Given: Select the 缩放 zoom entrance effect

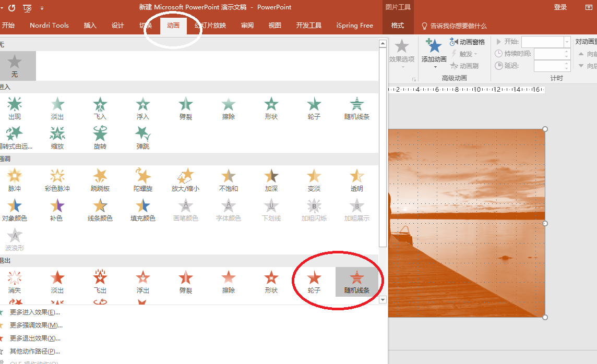Looking at the screenshot, I should (57, 138).
